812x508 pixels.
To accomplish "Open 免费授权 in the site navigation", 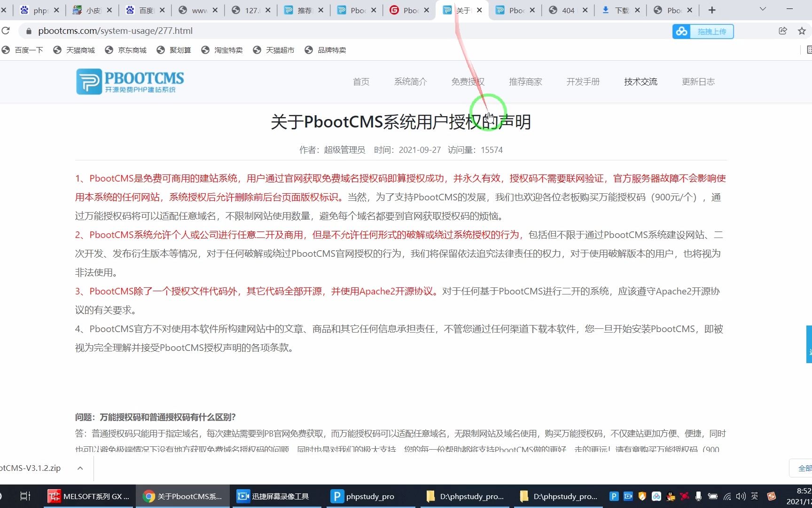I will [x=468, y=82].
